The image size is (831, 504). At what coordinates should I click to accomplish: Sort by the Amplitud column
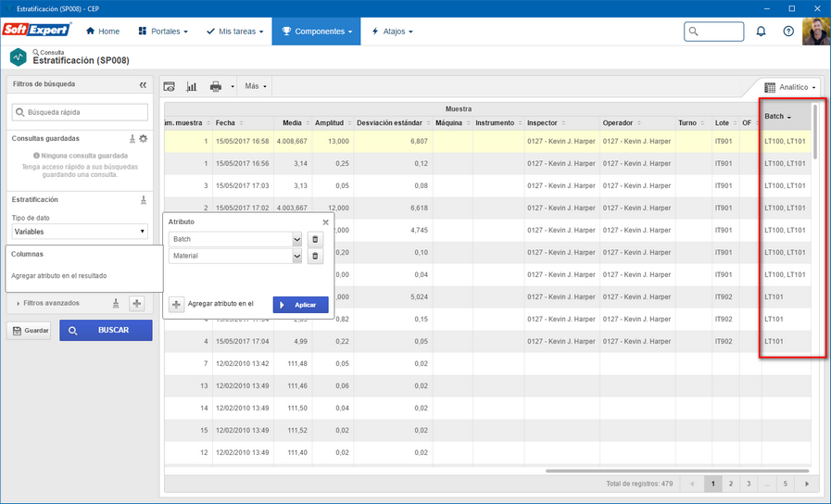(x=333, y=123)
